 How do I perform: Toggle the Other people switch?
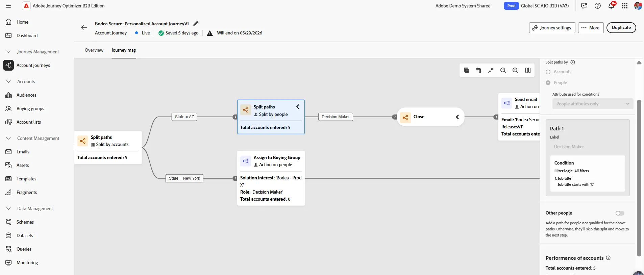click(620, 213)
